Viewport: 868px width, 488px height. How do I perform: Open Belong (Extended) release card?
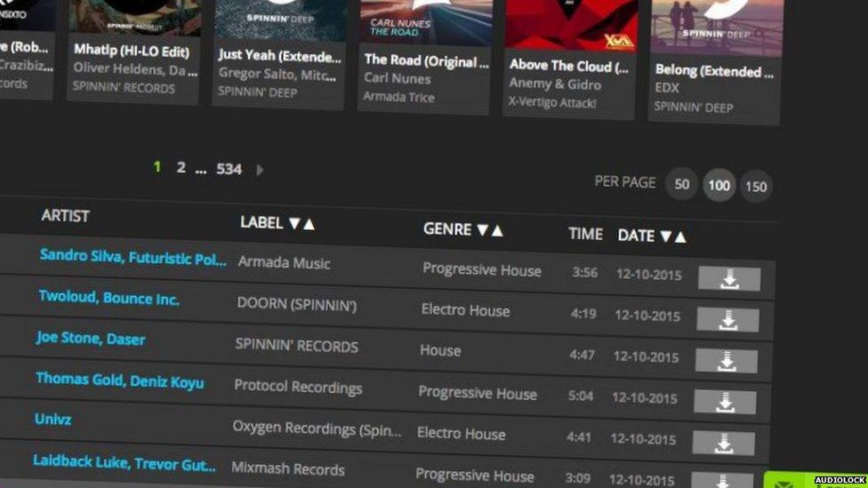pyautogui.click(x=716, y=60)
